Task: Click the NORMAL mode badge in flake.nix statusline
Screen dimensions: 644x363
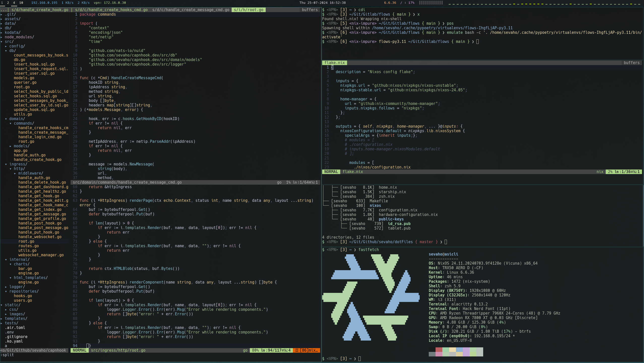Action: (331, 172)
